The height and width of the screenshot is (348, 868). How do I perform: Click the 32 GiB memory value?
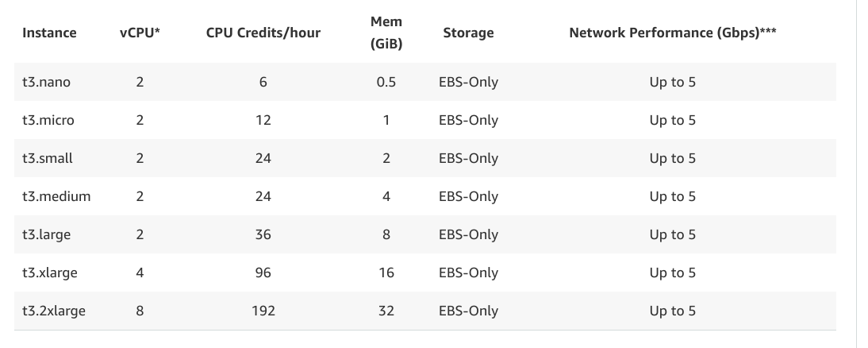(x=386, y=311)
